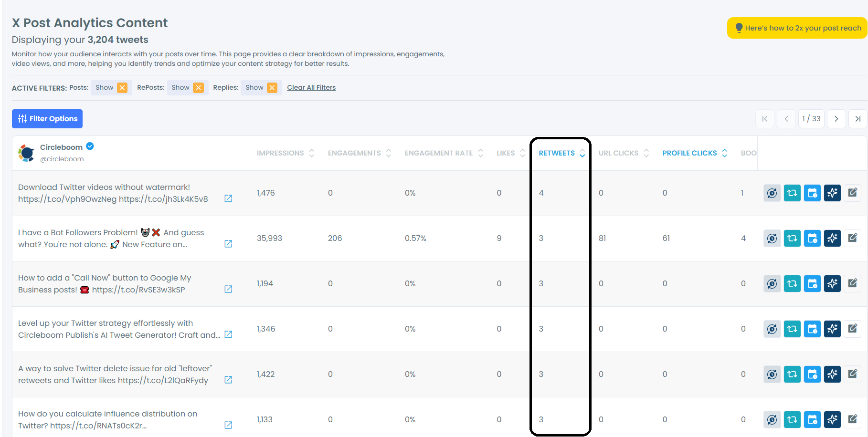
Task: Open the Filter Options button
Action: pyautogui.click(x=47, y=119)
